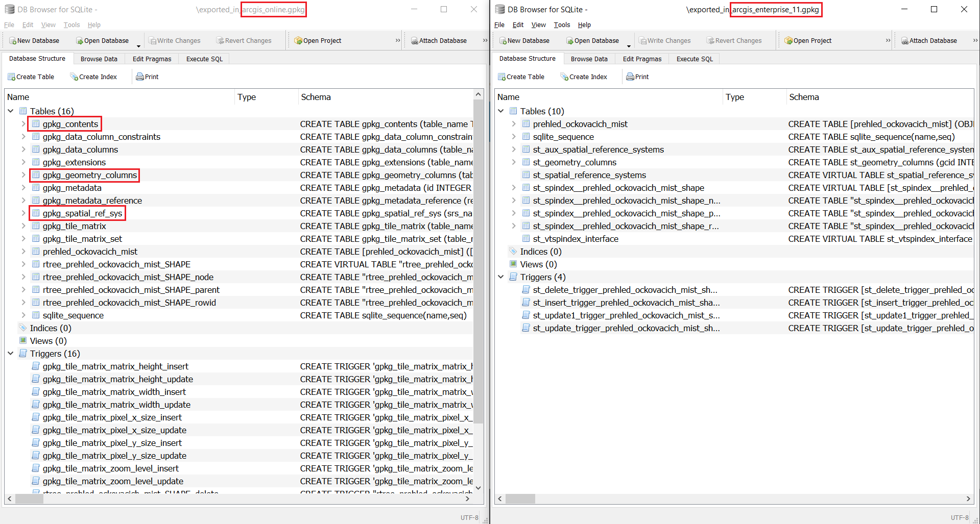The height and width of the screenshot is (524, 980).
Task: Switch to Browse Data tab in left window
Action: [99, 59]
